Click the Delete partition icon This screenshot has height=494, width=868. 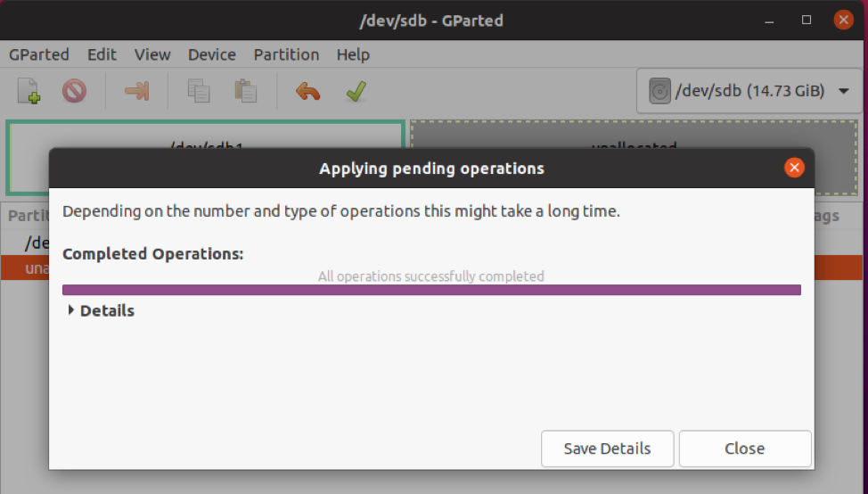click(74, 91)
